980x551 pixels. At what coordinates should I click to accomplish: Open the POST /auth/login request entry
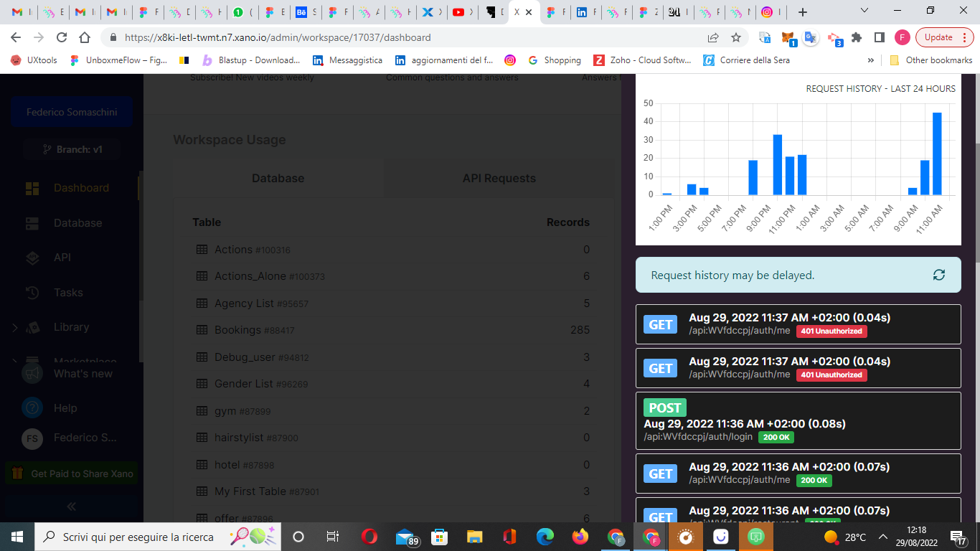(x=798, y=420)
